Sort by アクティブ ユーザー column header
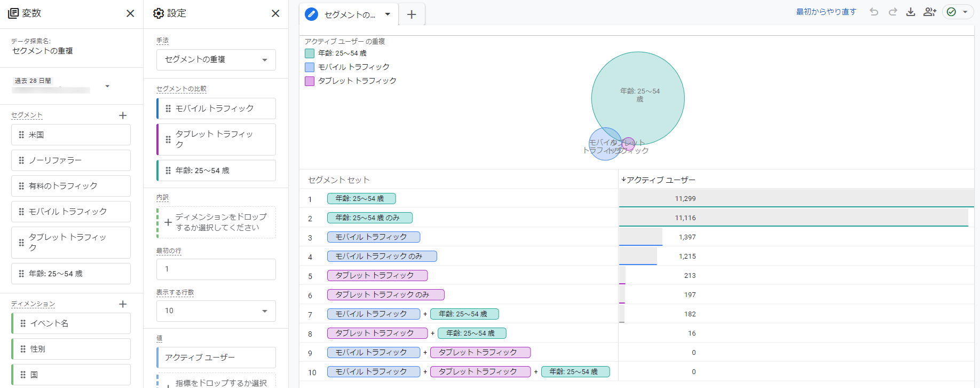Screen dimensions: 980x388 pyautogui.click(x=660, y=180)
